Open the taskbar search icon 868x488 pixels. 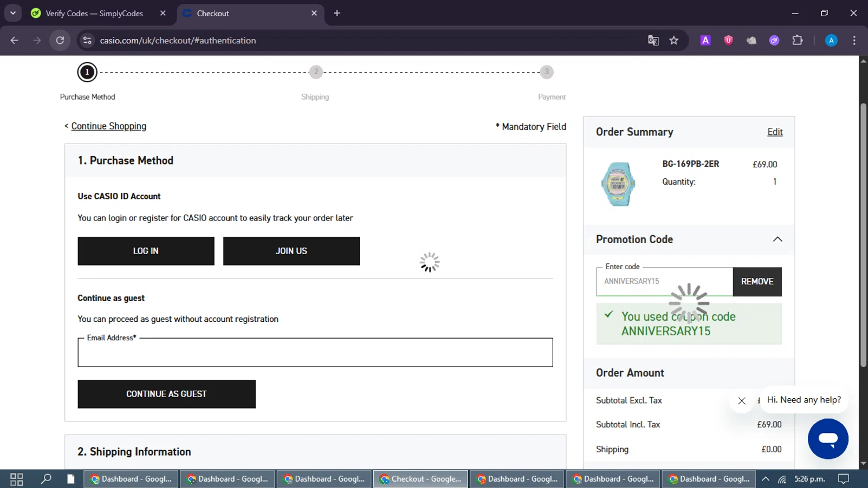[46, 479]
